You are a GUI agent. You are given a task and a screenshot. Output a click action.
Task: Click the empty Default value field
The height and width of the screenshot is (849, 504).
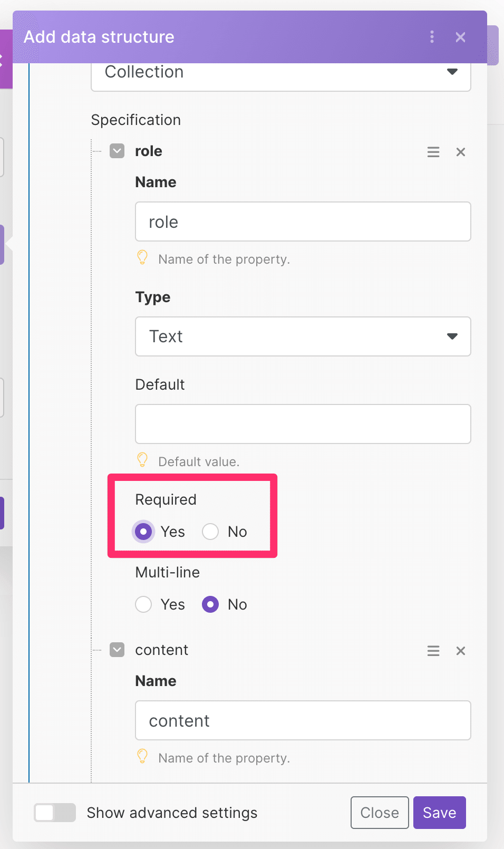(x=303, y=424)
